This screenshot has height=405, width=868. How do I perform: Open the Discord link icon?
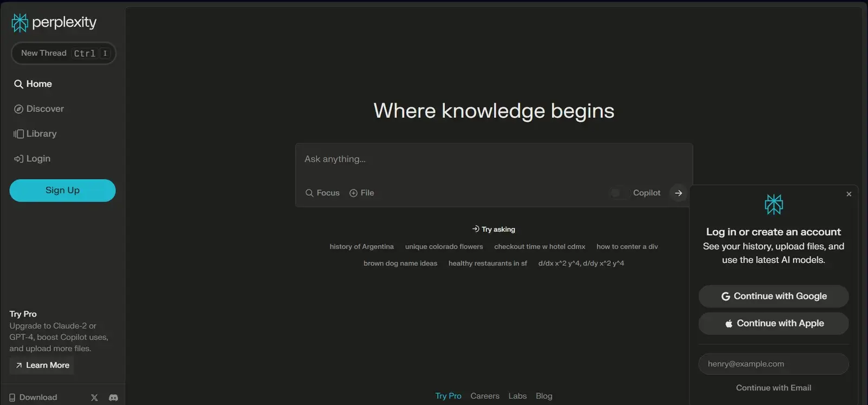[113, 397]
